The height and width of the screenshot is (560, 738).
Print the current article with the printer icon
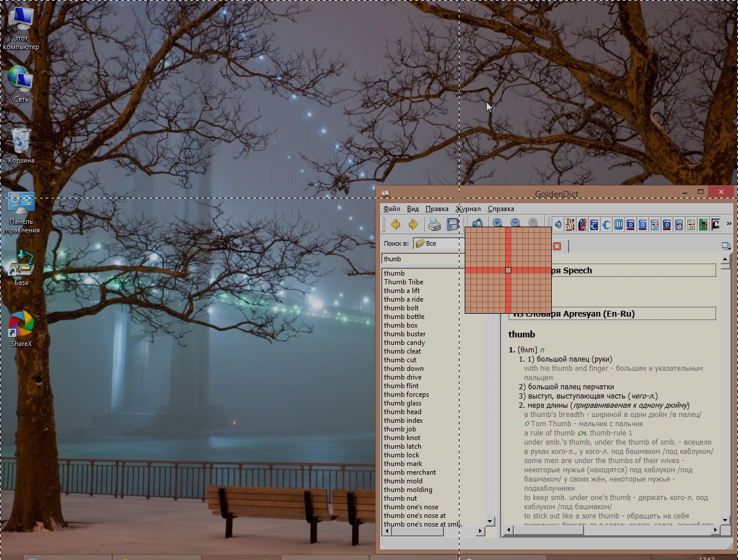click(x=435, y=224)
